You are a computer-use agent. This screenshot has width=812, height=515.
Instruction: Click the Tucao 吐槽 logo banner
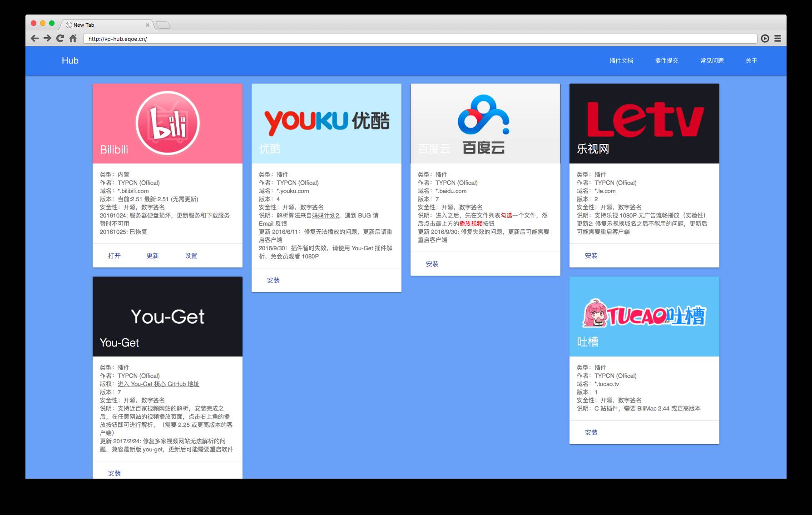point(644,317)
